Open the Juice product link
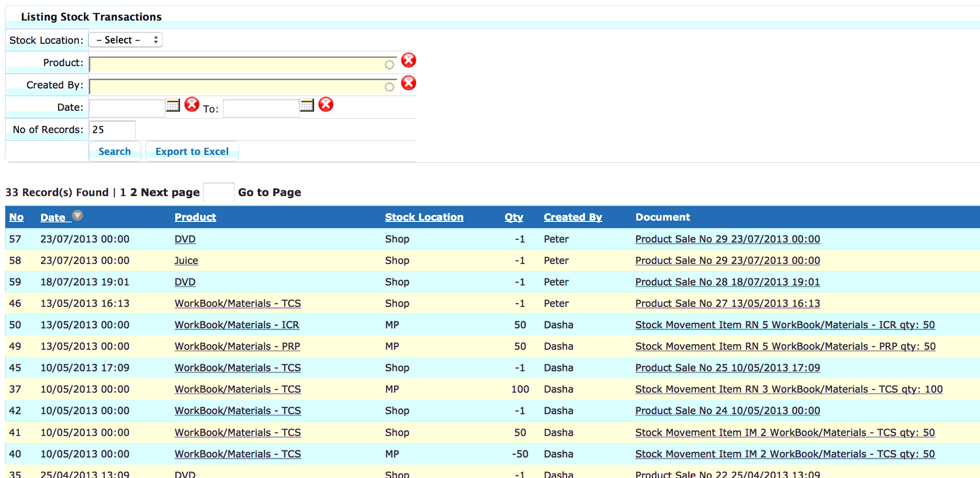Screen dimensions: 980x478 pos(186,261)
